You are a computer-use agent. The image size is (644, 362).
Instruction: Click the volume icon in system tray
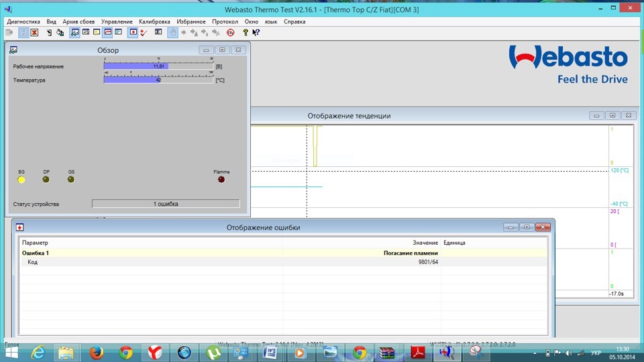pyautogui.click(x=569, y=353)
